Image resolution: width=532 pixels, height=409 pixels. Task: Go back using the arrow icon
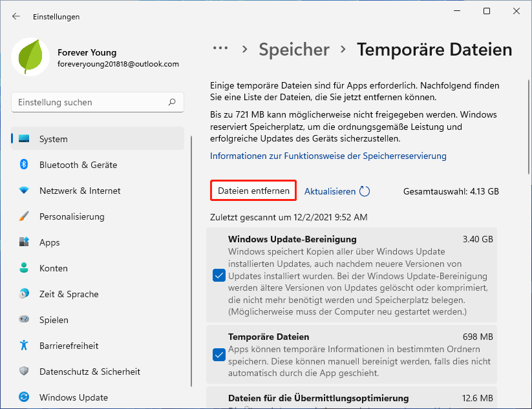(x=16, y=16)
